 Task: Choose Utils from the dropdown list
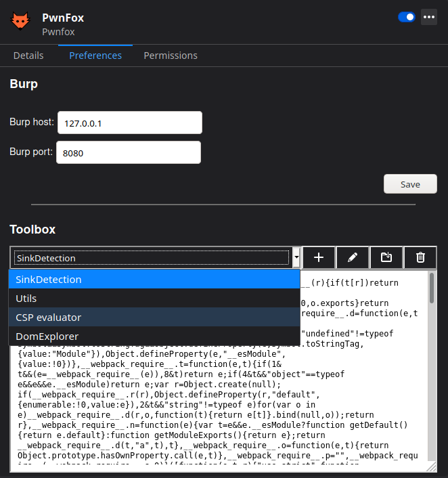(x=154, y=298)
